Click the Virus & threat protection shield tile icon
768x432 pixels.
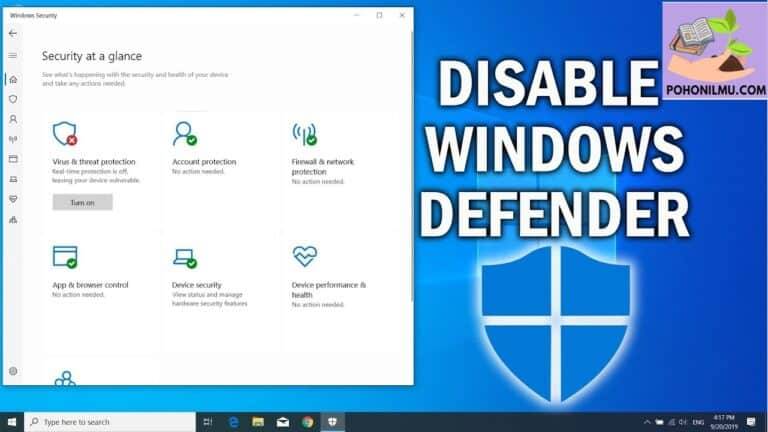pos(65,134)
